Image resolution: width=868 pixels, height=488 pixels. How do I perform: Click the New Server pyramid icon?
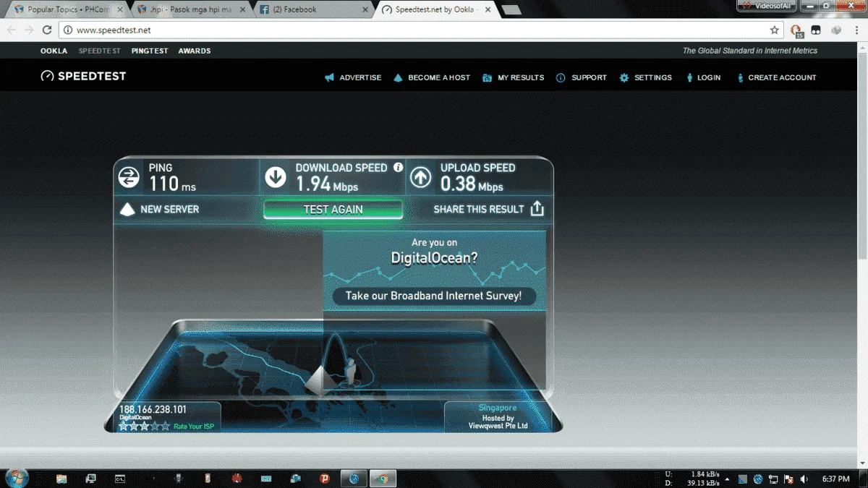[x=127, y=210]
